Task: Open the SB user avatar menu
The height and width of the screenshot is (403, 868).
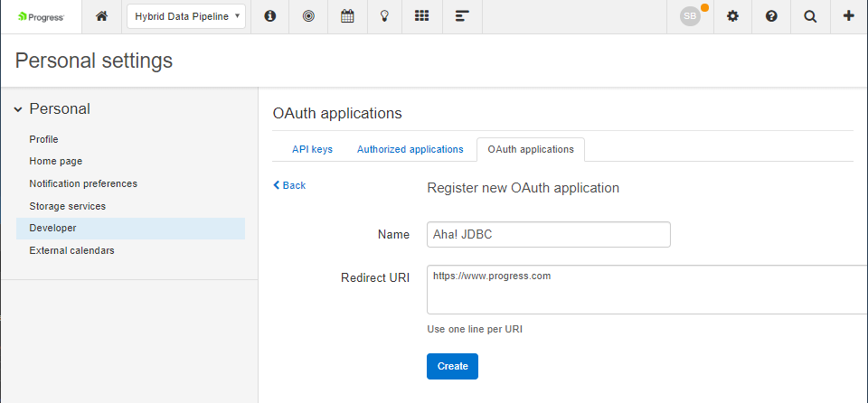Action: pyautogui.click(x=691, y=16)
